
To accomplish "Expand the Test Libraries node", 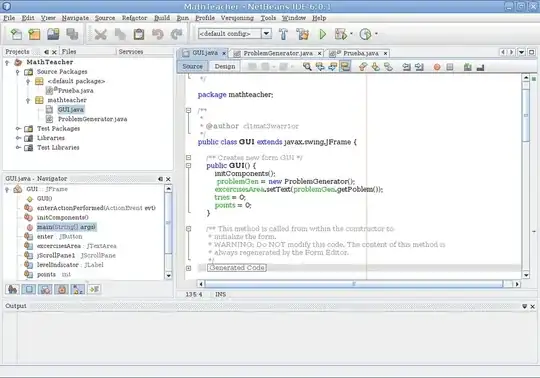I will (18, 148).
